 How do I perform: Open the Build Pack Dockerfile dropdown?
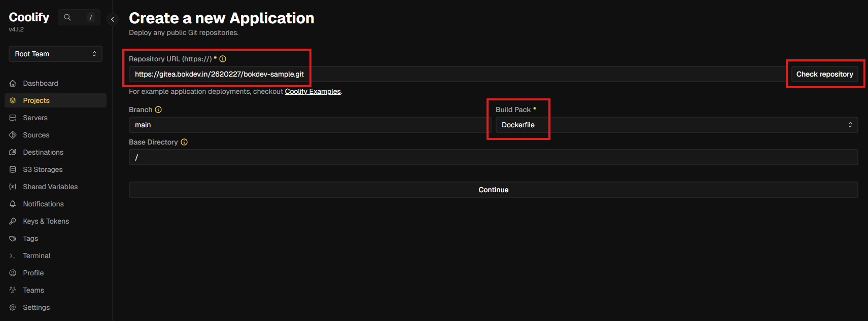click(677, 125)
